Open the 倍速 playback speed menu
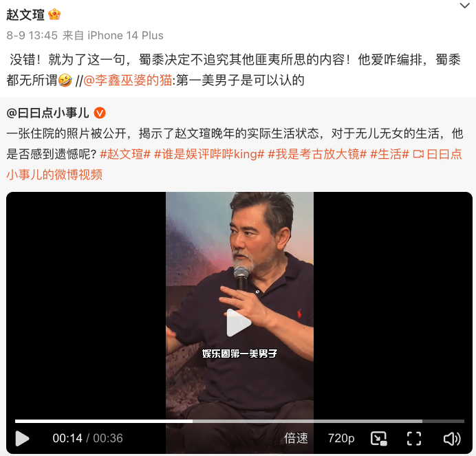 296,438
